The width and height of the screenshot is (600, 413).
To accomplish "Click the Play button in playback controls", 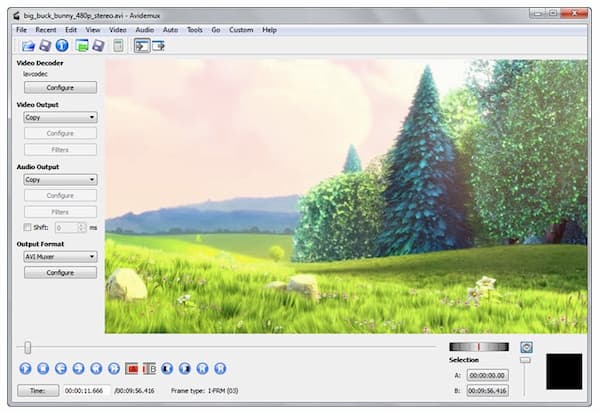I will point(26,368).
